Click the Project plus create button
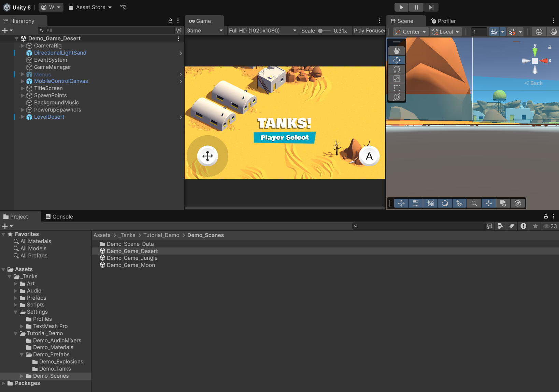Viewport: 559px width, 392px height. (x=5, y=226)
